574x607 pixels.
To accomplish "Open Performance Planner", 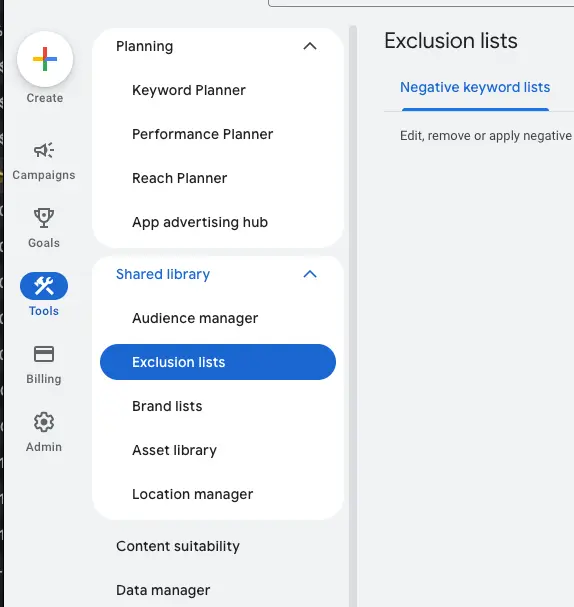I will click(x=202, y=134).
